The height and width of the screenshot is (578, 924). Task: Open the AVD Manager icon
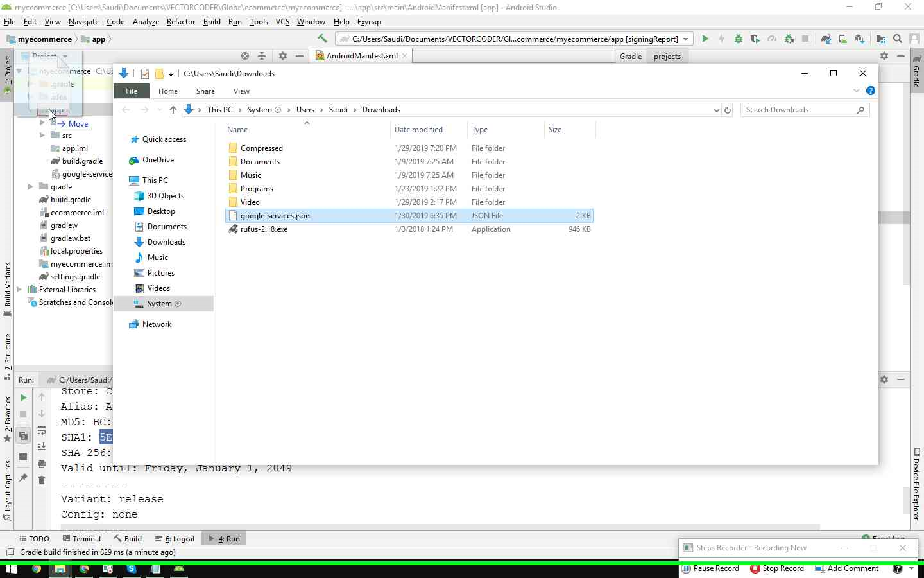pos(843,39)
